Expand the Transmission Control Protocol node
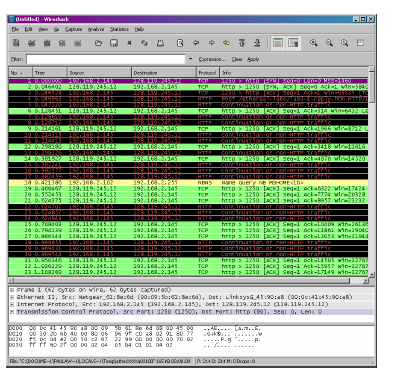The image size is (400, 376). pyautogui.click(x=12, y=312)
